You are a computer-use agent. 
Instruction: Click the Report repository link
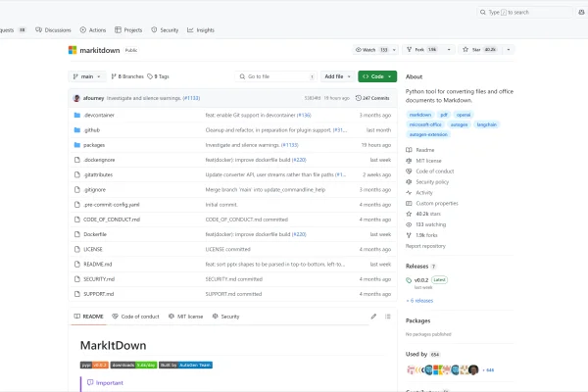click(x=425, y=246)
